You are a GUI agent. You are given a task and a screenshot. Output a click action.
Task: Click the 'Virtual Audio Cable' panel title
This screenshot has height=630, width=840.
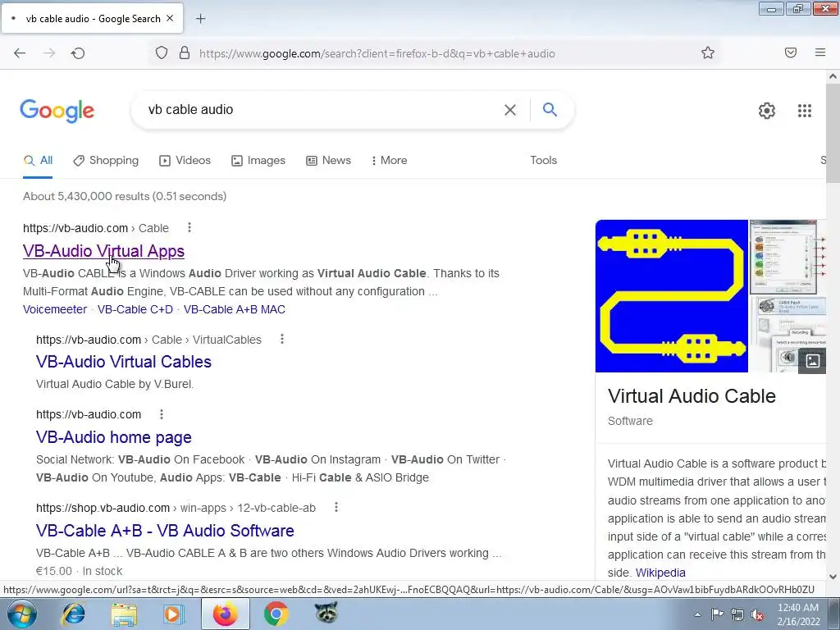(x=692, y=396)
